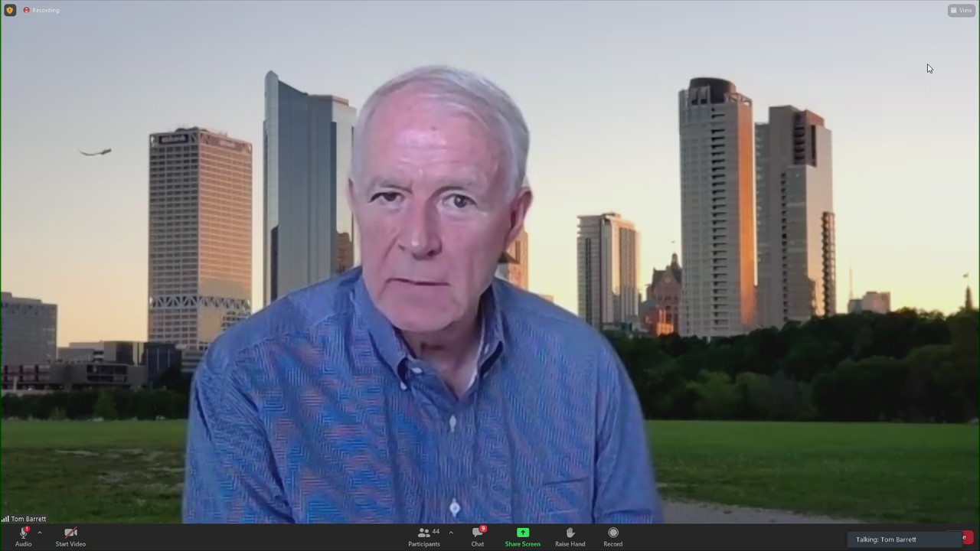Turn on camera with Start Video
Screen dimensions: 980x551
click(70, 533)
